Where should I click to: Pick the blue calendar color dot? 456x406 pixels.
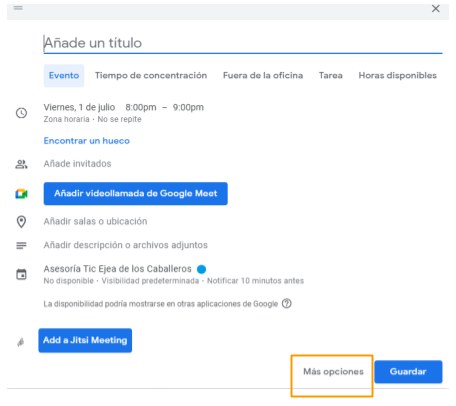click(x=201, y=269)
